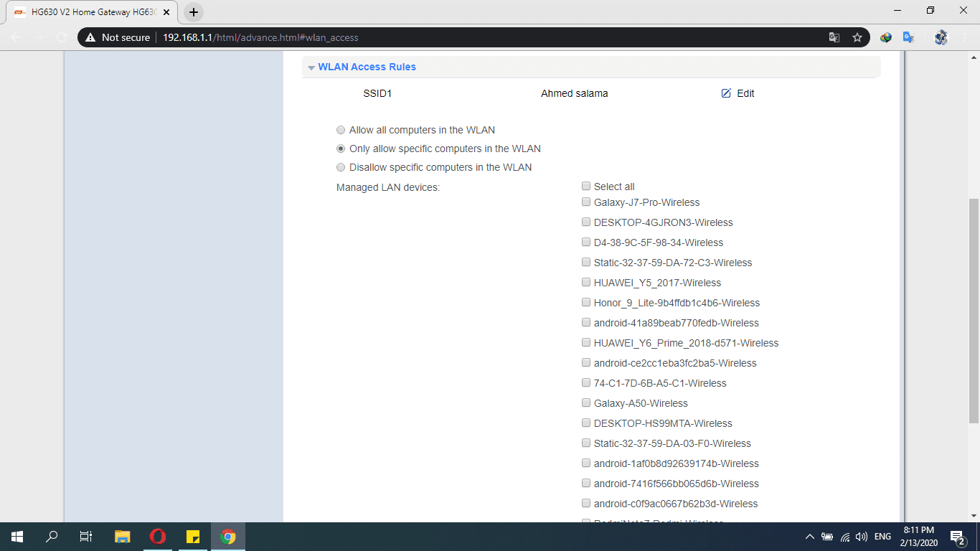Click the Chrome icon in the taskbar
This screenshot has height=551, width=980.
tap(228, 537)
